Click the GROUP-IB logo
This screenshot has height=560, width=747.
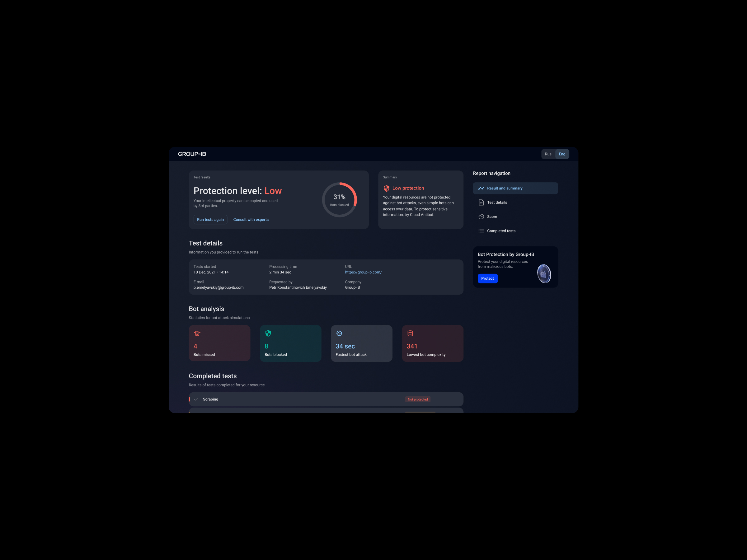coord(192,154)
